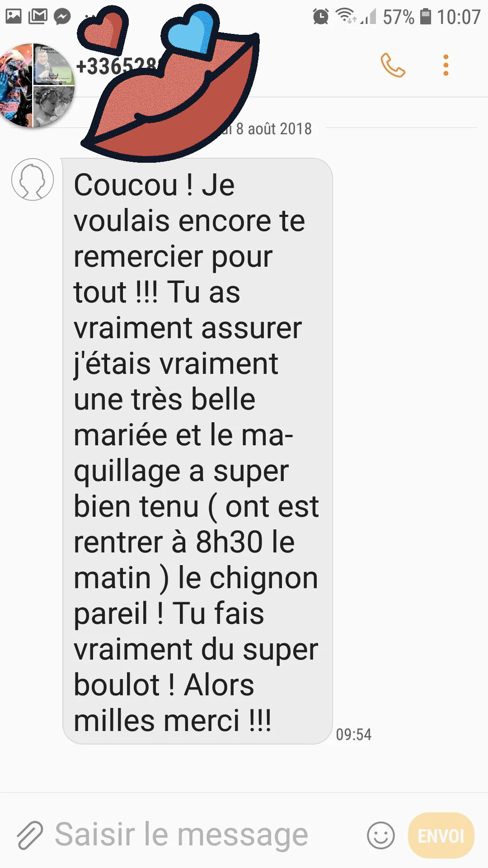Open the Gmail notification in status bar
The image size is (488, 868).
38,16
